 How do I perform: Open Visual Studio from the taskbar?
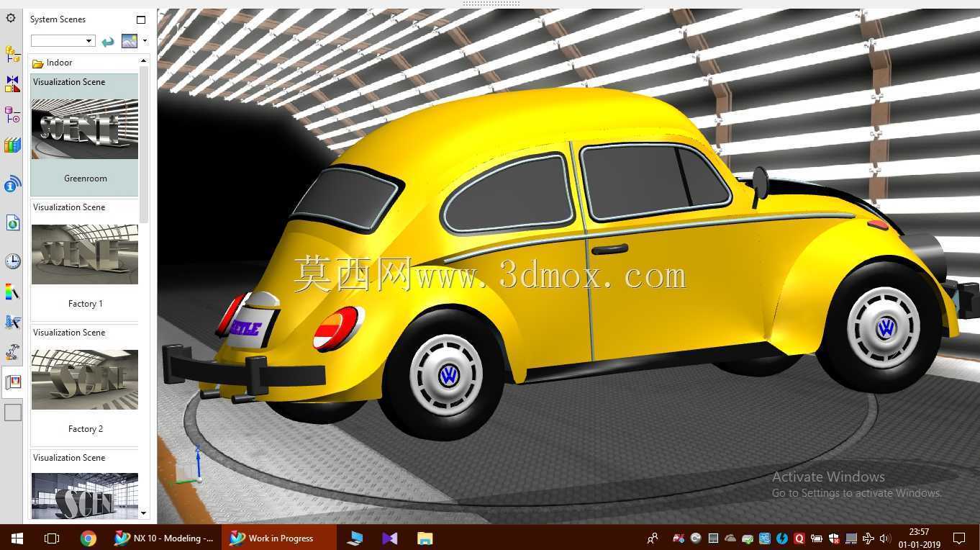pyautogui.click(x=390, y=538)
